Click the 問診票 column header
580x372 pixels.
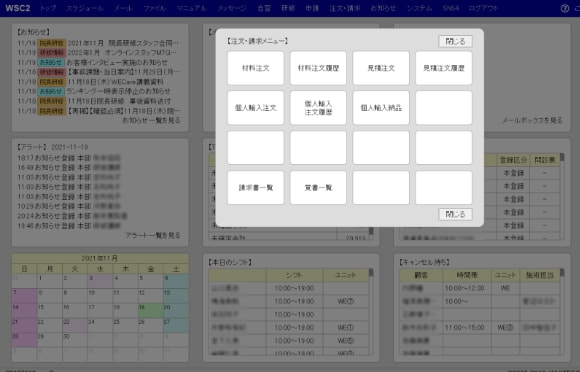[x=544, y=160]
